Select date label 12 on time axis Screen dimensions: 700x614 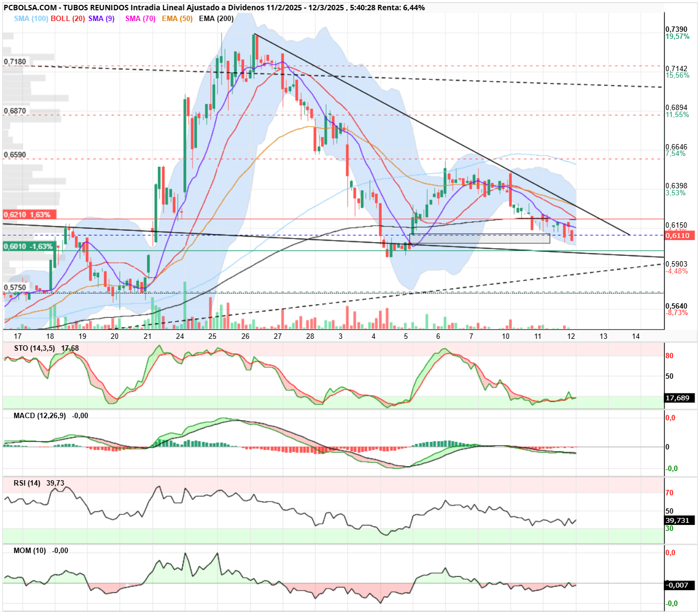(571, 336)
